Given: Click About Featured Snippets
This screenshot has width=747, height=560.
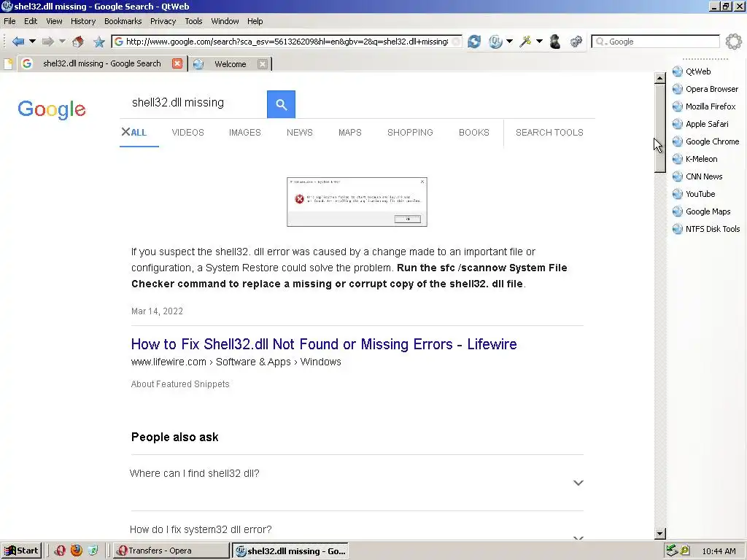Looking at the screenshot, I should coord(180,384).
